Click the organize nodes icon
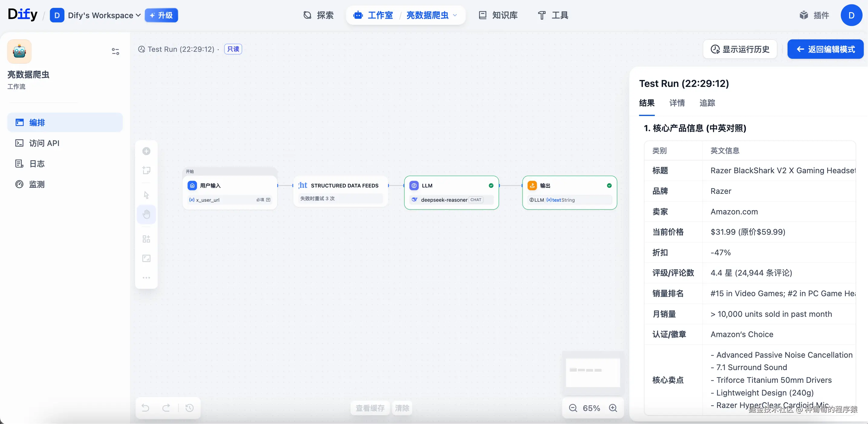 click(x=146, y=239)
